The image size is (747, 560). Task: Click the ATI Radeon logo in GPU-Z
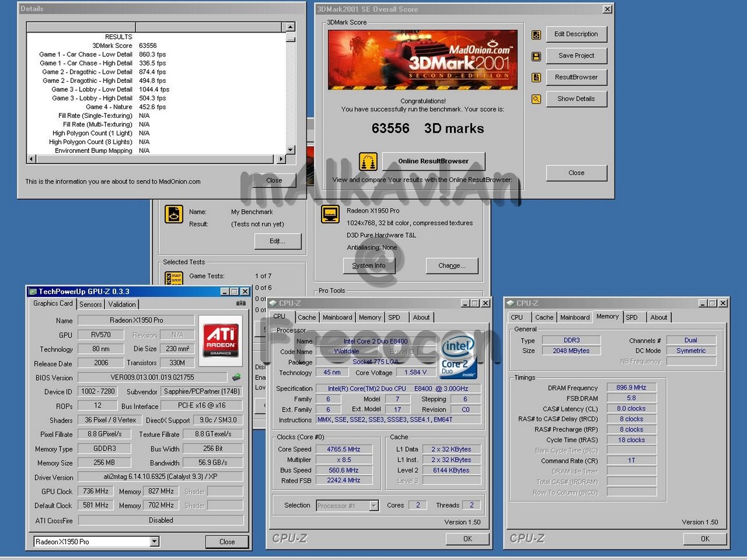(220, 340)
